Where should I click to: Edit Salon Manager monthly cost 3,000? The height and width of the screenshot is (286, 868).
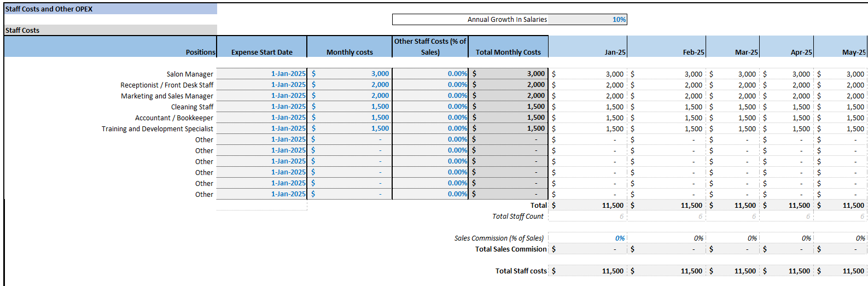pos(349,74)
